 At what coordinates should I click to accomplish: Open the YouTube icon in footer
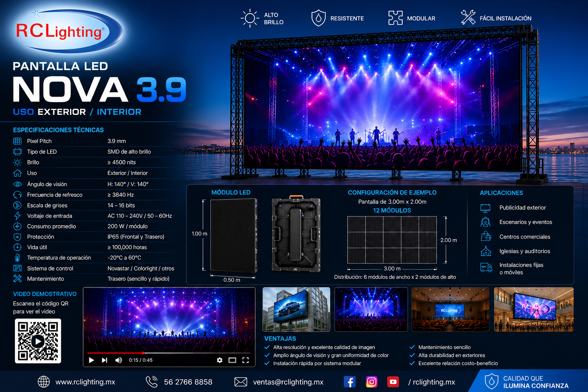click(393, 382)
